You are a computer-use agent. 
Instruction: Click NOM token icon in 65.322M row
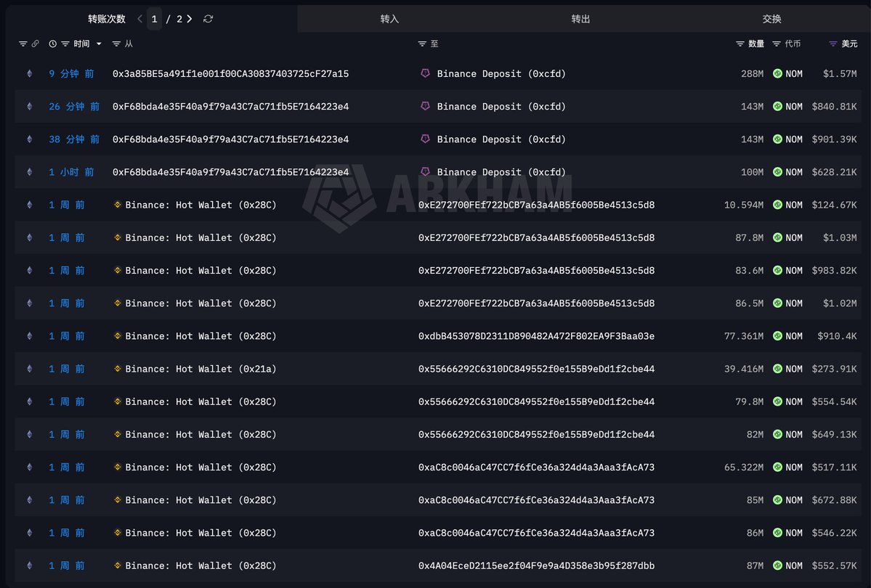(x=778, y=467)
